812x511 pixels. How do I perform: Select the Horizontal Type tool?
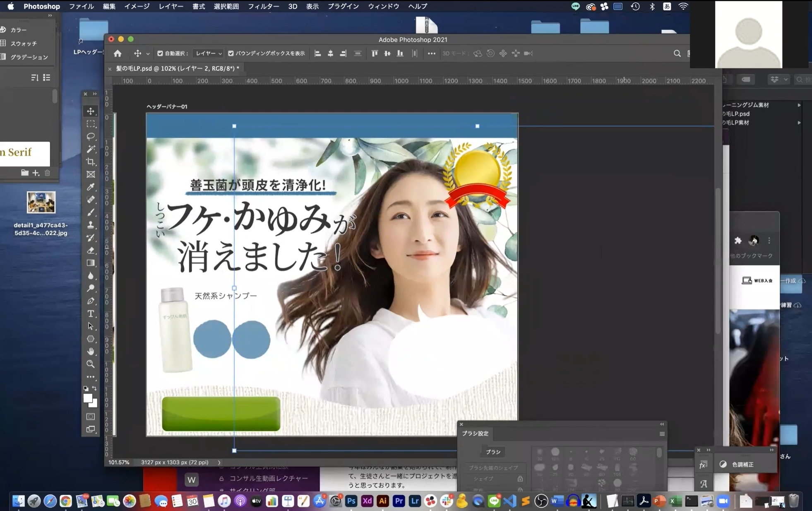pyautogui.click(x=91, y=313)
